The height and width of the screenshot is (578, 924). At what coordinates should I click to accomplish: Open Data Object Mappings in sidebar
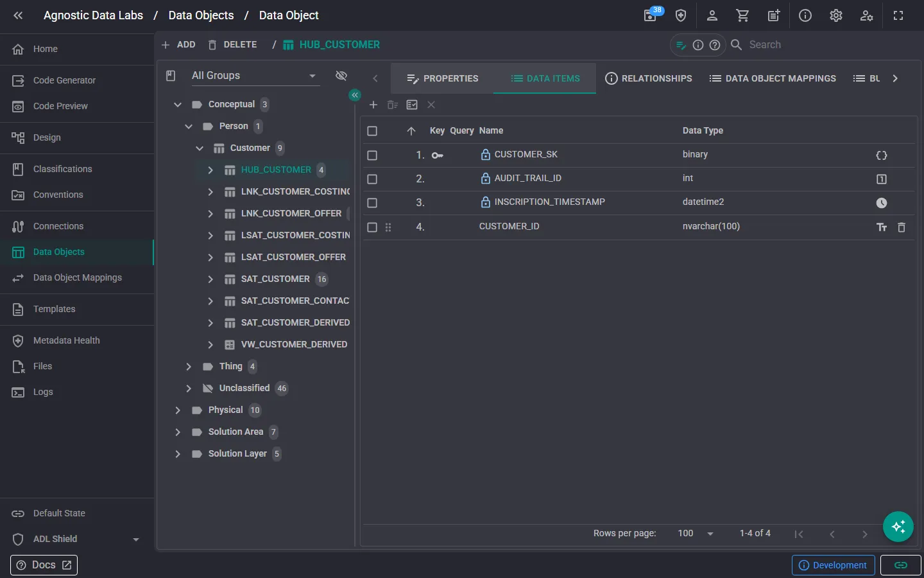(x=77, y=278)
